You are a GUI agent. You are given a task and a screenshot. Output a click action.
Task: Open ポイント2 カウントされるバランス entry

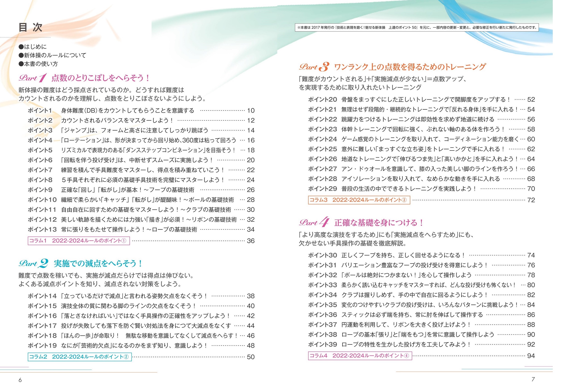coord(141,120)
